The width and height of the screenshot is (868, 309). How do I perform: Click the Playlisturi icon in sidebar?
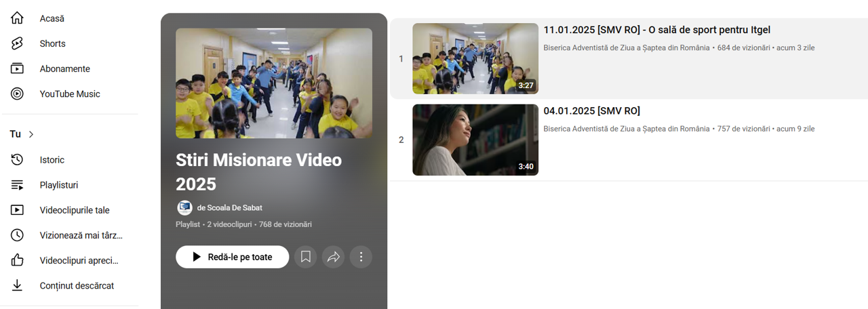(x=17, y=185)
